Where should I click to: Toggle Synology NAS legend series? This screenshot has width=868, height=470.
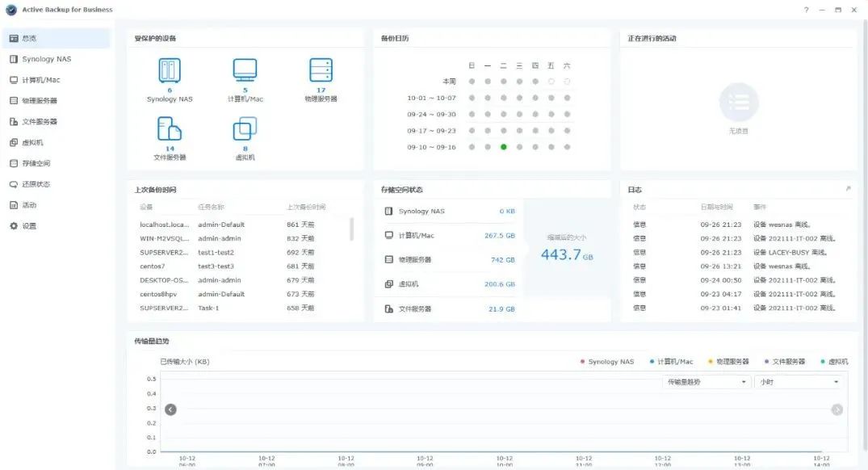tap(607, 362)
